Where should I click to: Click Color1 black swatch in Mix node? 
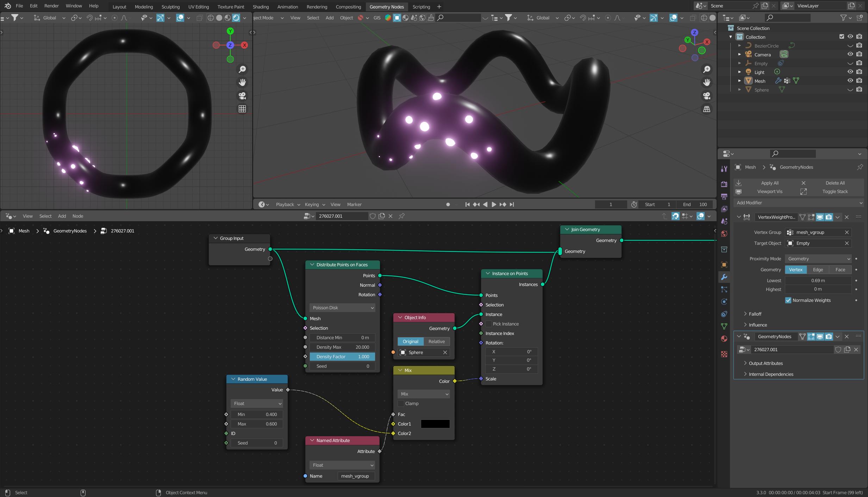point(435,424)
